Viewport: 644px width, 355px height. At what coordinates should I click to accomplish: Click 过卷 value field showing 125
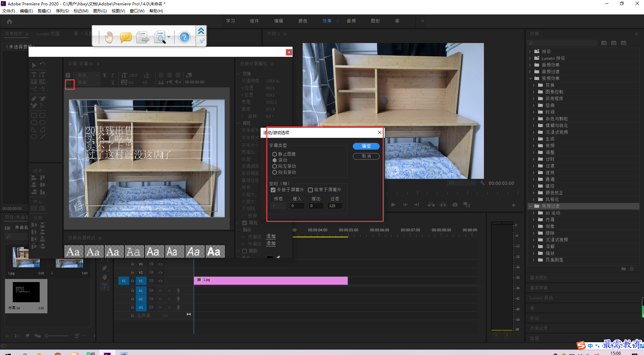pos(335,206)
